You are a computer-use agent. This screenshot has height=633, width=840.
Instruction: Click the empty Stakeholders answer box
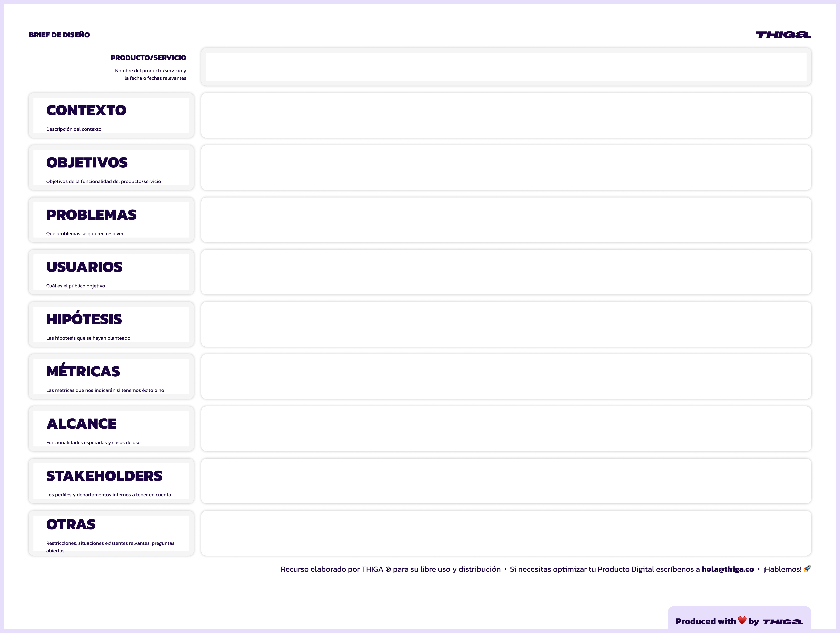pos(506,481)
